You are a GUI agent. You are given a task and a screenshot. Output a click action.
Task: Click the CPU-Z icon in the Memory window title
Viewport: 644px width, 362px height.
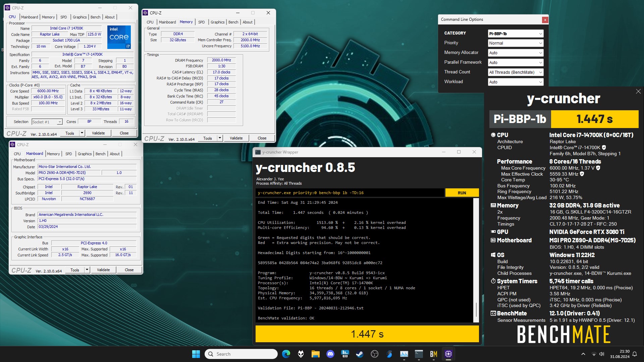[x=146, y=13]
